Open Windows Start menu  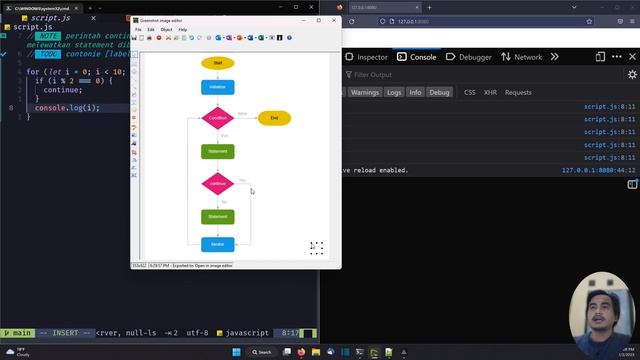click(236, 352)
